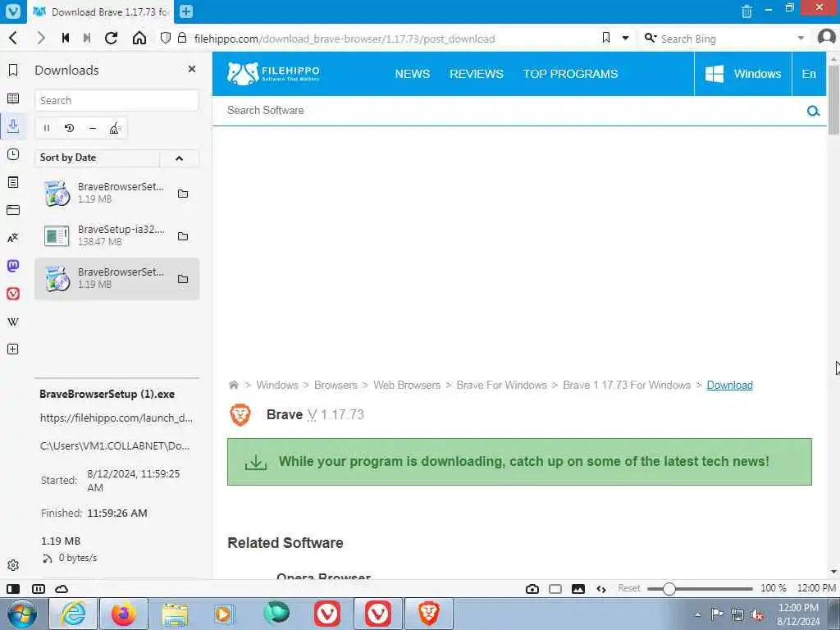
Task: Open the sync cloud status icon
Action: pos(62,589)
